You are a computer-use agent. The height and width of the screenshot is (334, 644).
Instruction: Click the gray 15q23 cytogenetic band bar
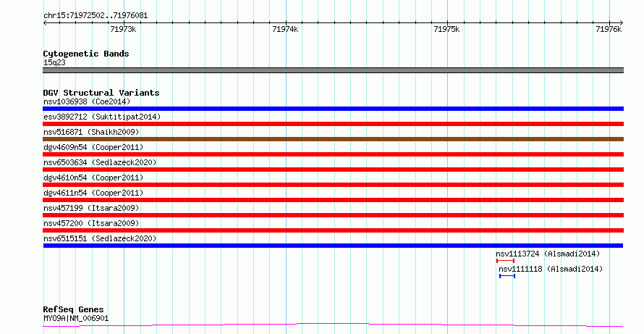coord(333,70)
